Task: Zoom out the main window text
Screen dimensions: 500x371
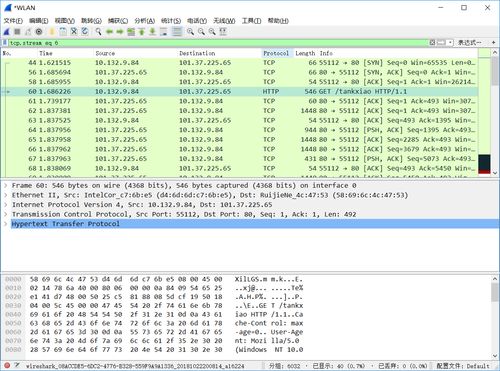Action: pos(201,32)
